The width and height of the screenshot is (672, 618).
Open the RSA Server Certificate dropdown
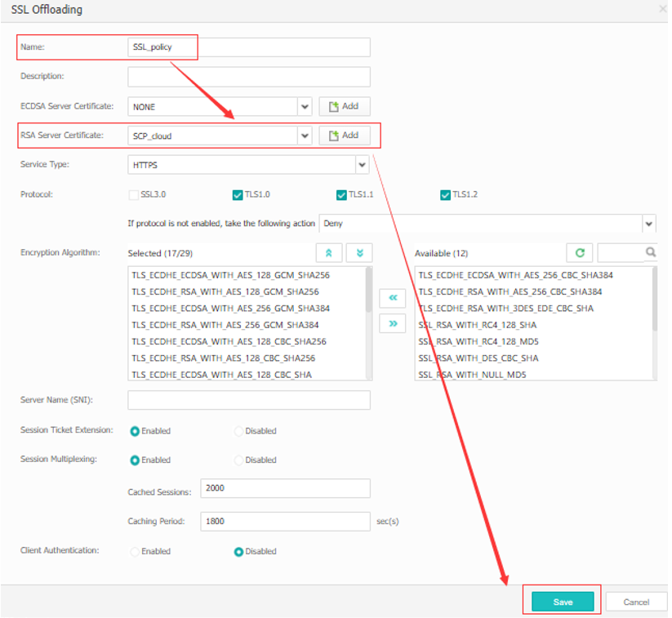coord(305,136)
